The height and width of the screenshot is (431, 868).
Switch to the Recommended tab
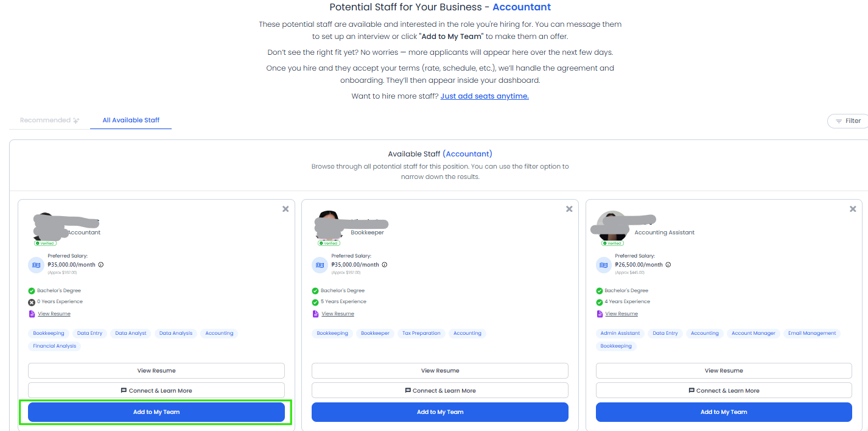coord(49,120)
